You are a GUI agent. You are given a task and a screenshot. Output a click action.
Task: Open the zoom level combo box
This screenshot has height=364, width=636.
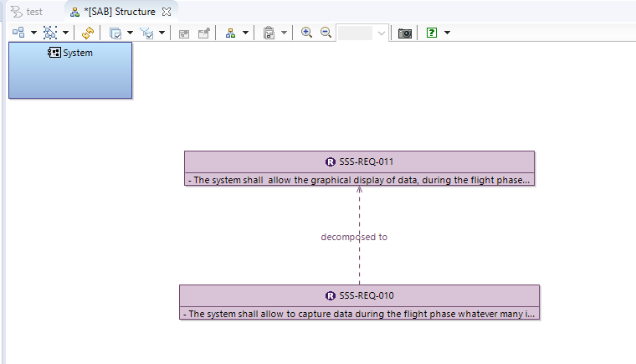coord(362,33)
